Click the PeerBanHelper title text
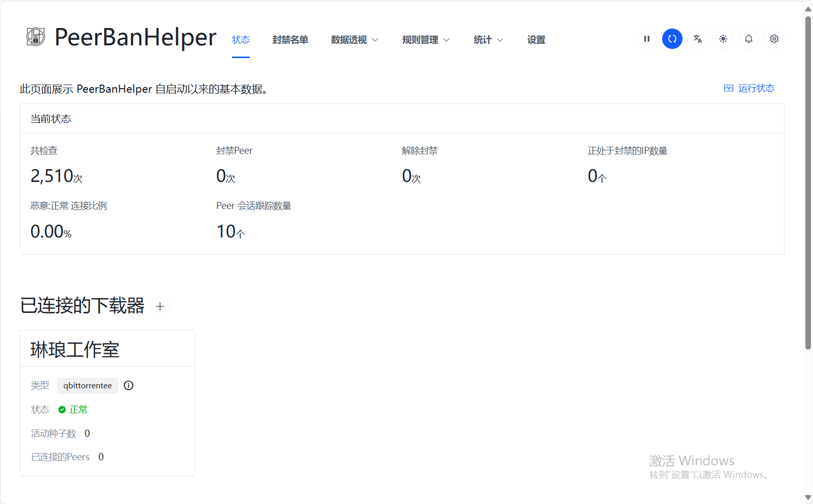The image size is (813, 504). point(136,37)
